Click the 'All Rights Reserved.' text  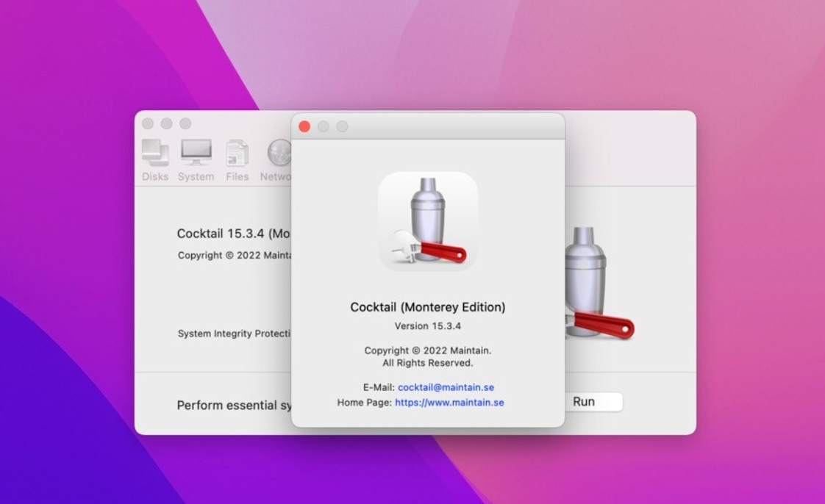(428, 363)
